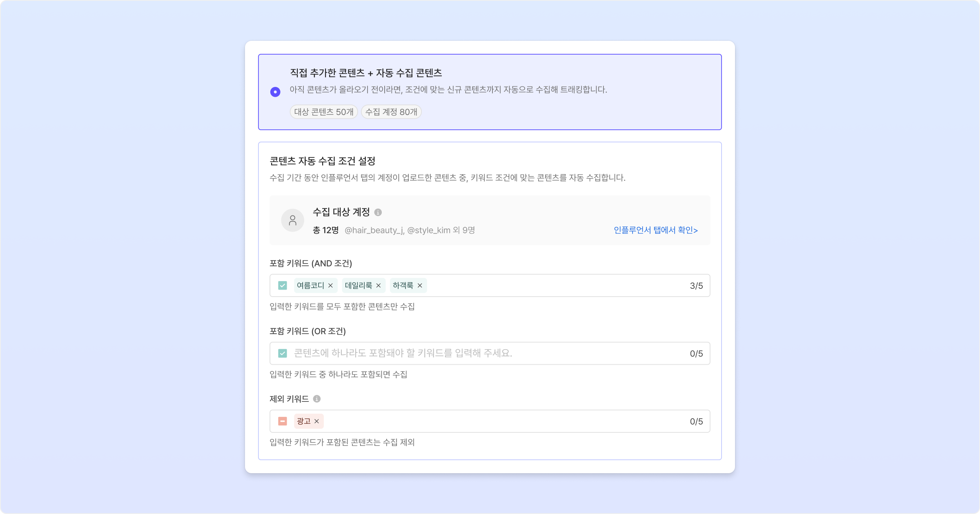The height and width of the screenshot is (514, 980).
Task: Toggle the AND keyword green checkbox icon
Action: [x=283, y=286]
